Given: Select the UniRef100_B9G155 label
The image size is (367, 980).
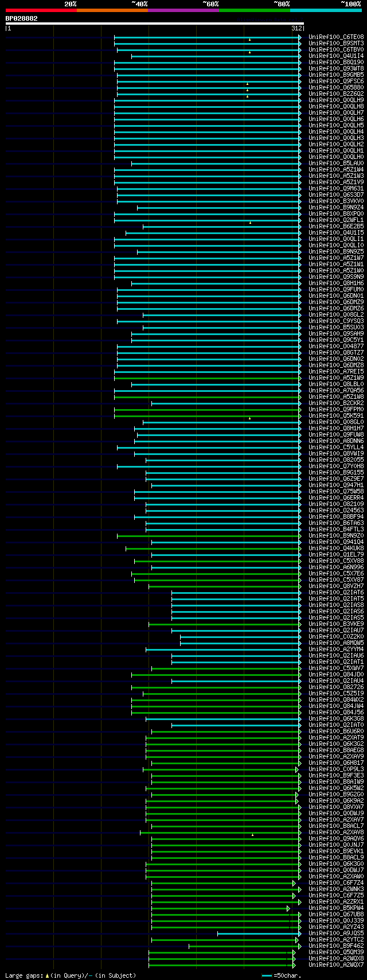Looking at the screenshot, I should pyautogui.click(x=336, y=472).
